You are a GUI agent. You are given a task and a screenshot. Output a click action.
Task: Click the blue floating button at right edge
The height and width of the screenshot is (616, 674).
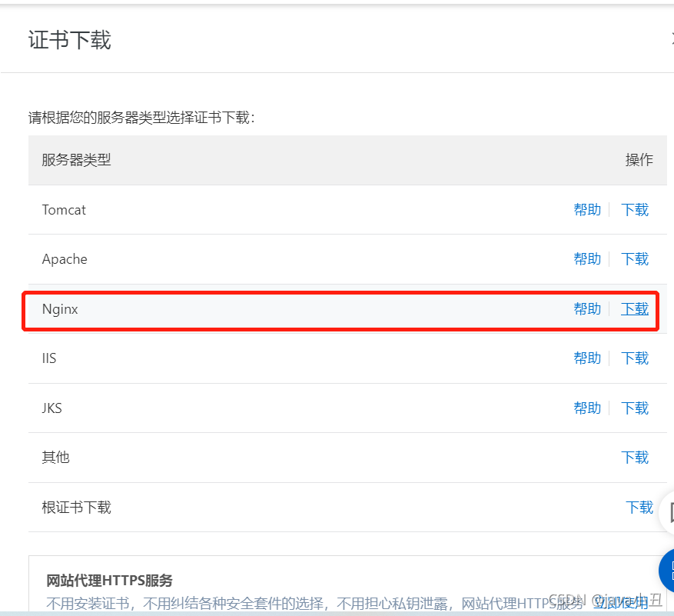[667, 571]
